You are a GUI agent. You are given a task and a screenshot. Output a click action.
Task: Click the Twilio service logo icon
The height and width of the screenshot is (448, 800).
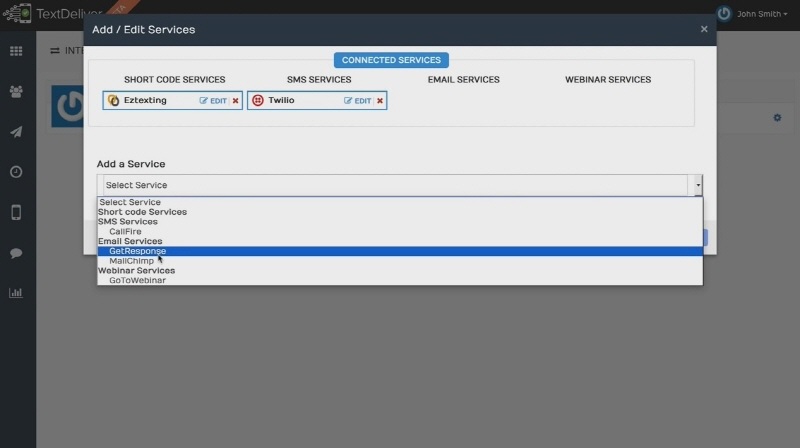(258, 101)
